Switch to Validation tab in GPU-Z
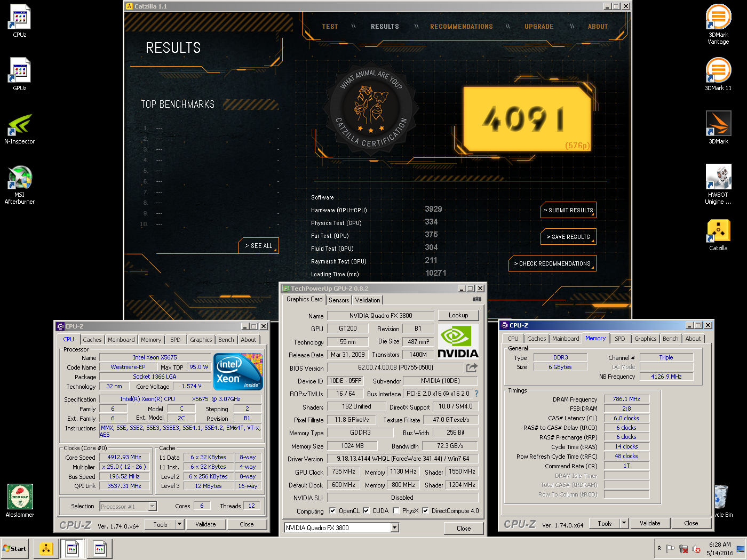This screenshot has height=560, width=747. 368,300
